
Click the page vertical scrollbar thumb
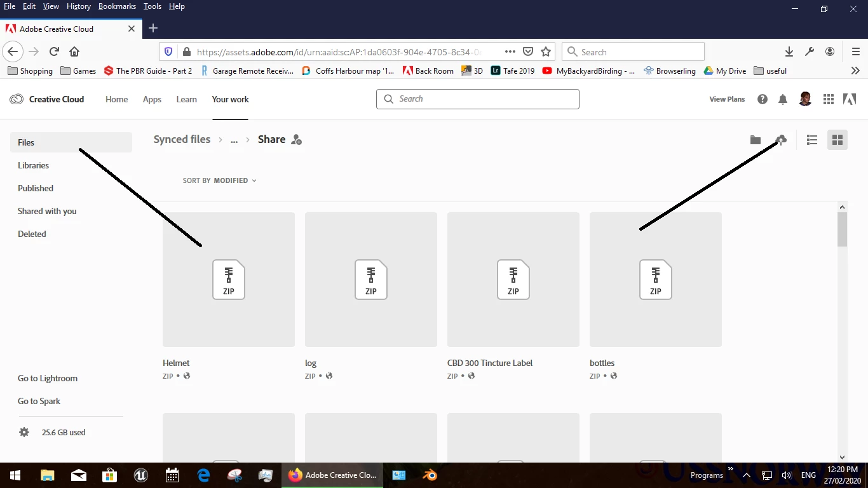click(x=842, y=229)
